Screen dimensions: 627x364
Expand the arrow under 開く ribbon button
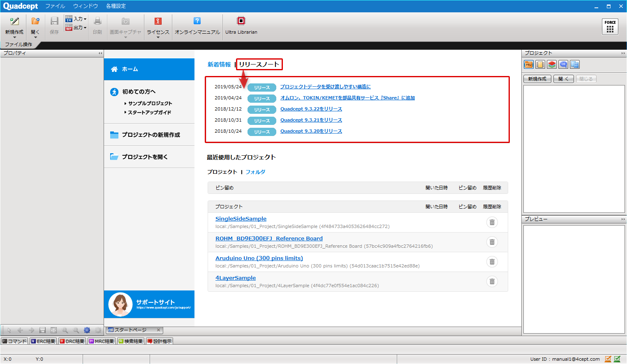point(35,37)
